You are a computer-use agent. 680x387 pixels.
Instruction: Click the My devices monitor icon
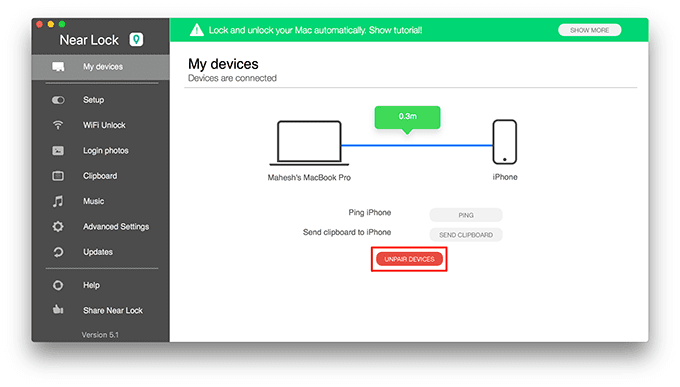pos(58,67)
